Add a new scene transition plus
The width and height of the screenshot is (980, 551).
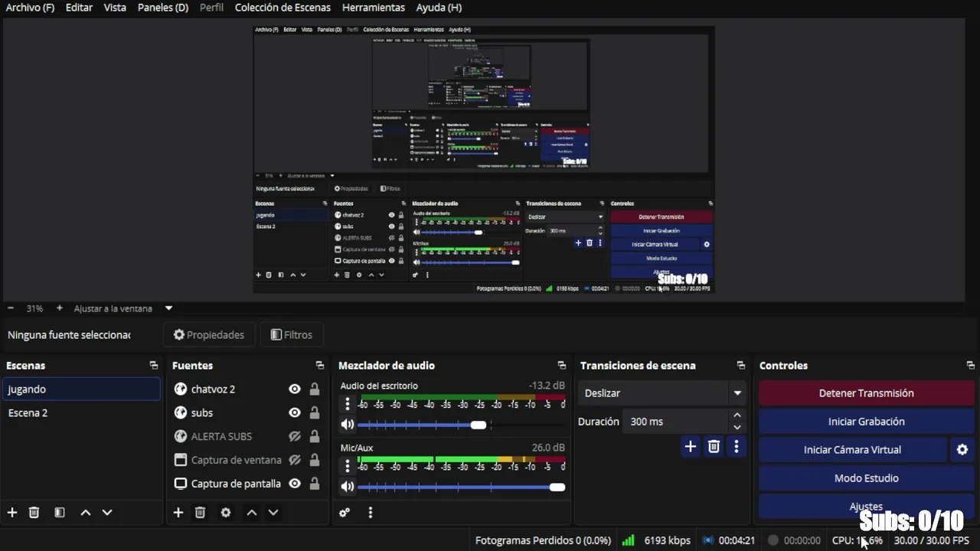(x=691, y=446)
